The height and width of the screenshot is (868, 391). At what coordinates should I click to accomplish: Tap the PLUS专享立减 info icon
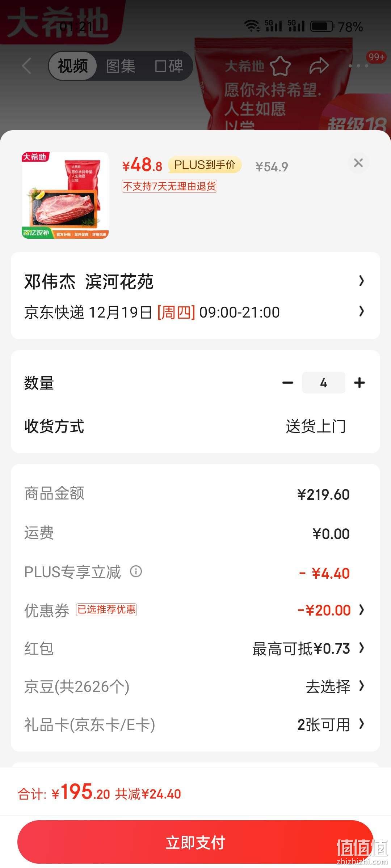(136, 571)
